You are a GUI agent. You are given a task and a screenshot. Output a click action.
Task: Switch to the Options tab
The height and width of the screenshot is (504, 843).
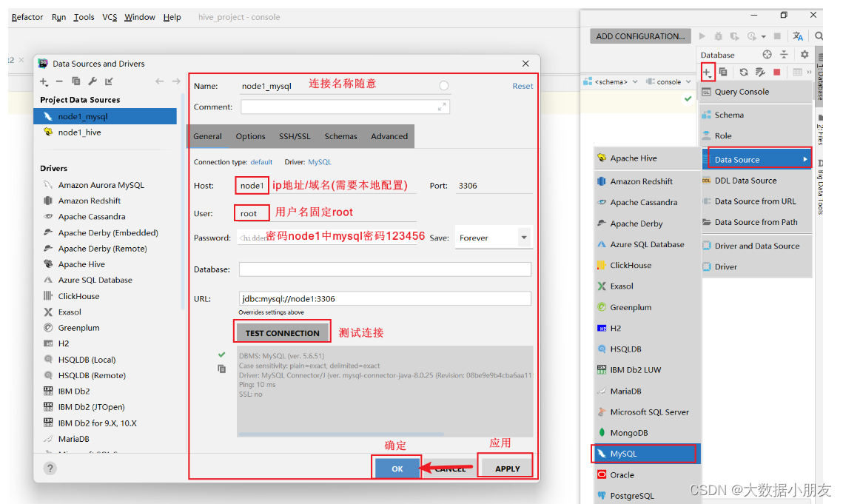click(251, 136)
